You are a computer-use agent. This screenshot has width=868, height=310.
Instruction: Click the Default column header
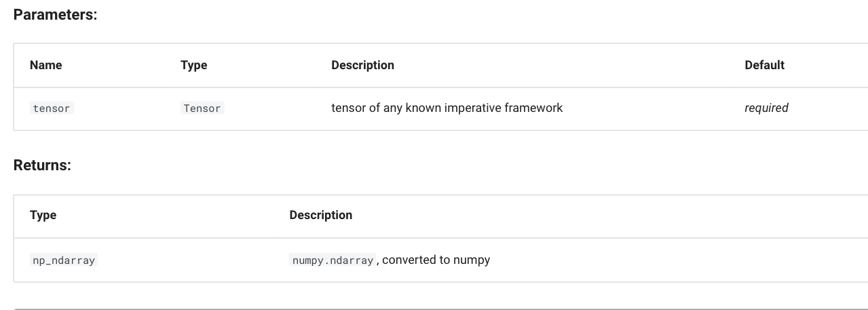tap(764, 65)
